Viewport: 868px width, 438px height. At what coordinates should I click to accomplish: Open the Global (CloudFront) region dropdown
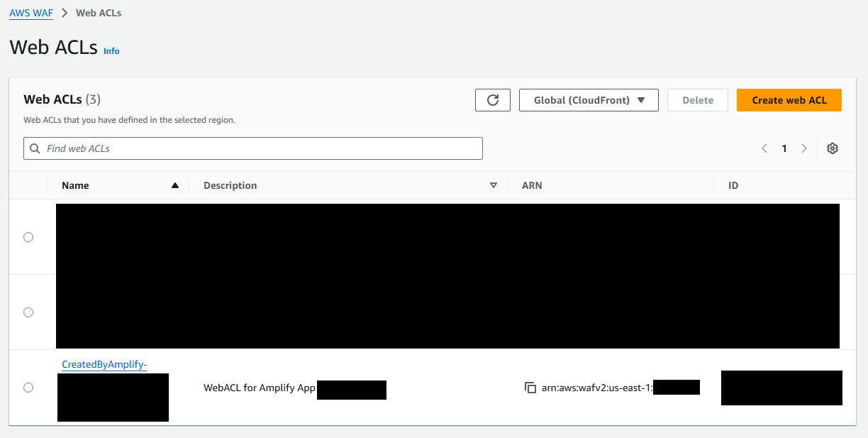pyautogui.click(x=589, y=100)
